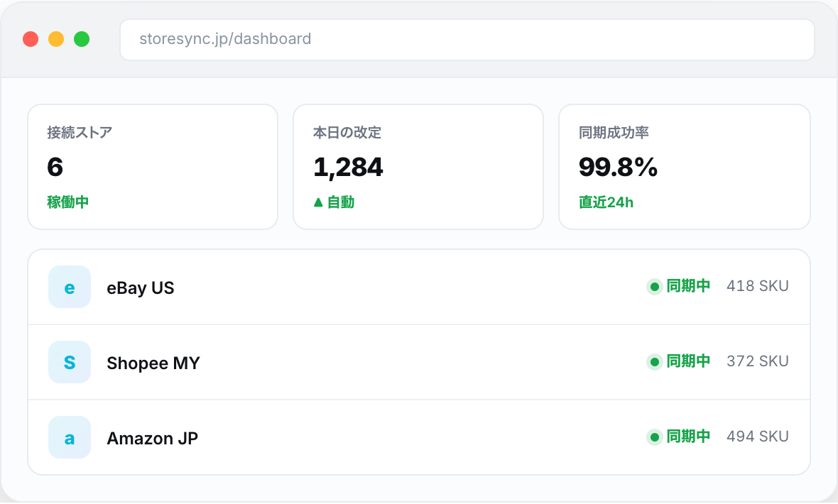Select the 接続ストア stat card
838x504 pixels.
[x=153, y=167]
